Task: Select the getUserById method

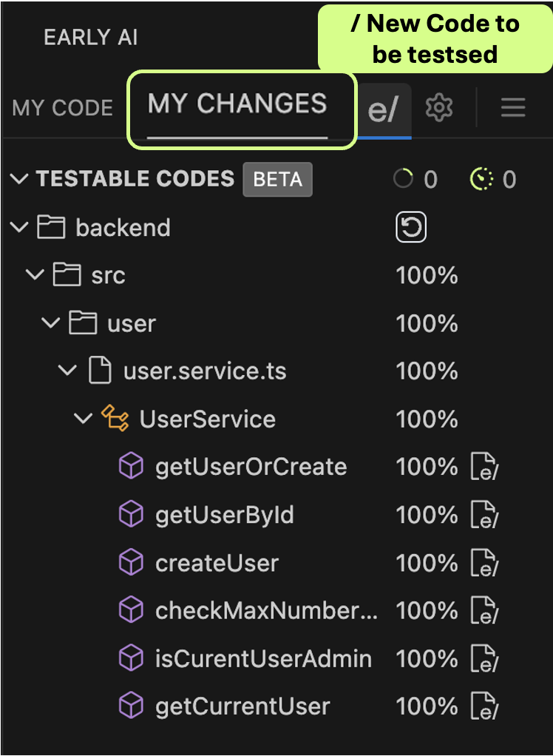Action: 224,516
